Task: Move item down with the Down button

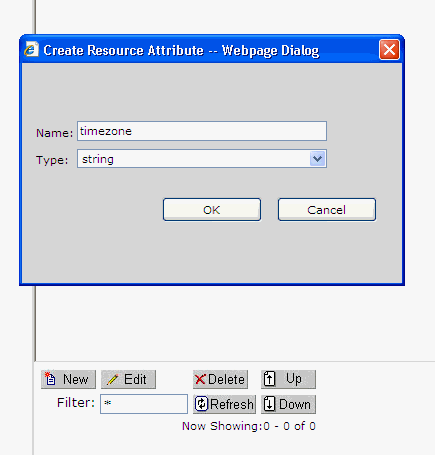Action: point(288,404)
